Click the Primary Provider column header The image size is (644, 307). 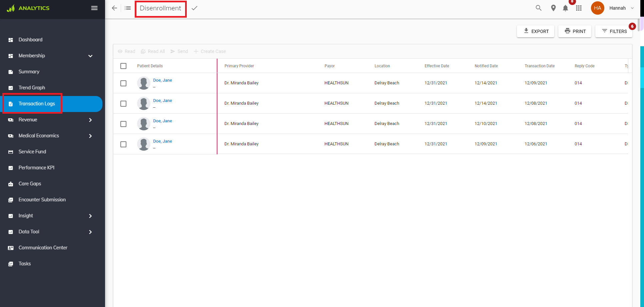(x=239, y=66)
